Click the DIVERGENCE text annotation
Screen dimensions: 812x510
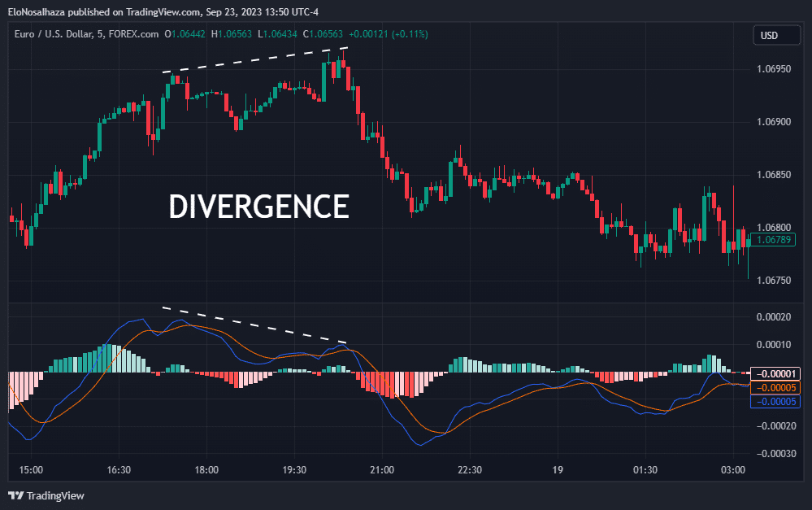coord(259,207)
